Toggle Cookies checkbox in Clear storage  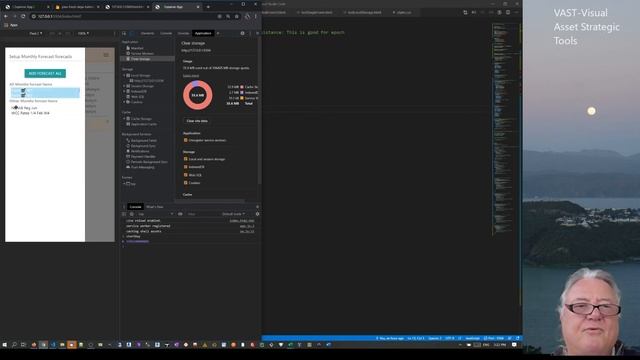(186, 182)
